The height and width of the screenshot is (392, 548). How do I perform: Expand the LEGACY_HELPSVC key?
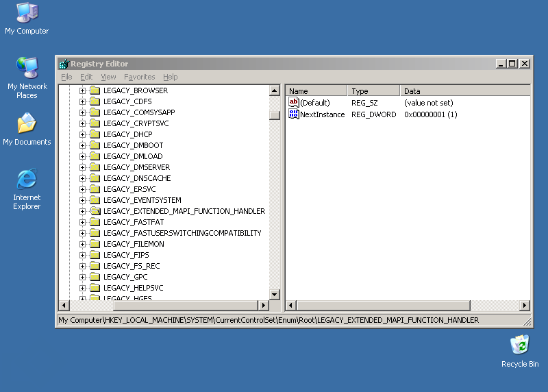82,288
